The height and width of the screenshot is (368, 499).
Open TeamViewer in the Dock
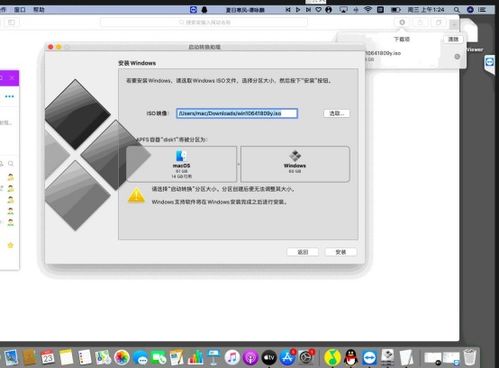[369, 358]
